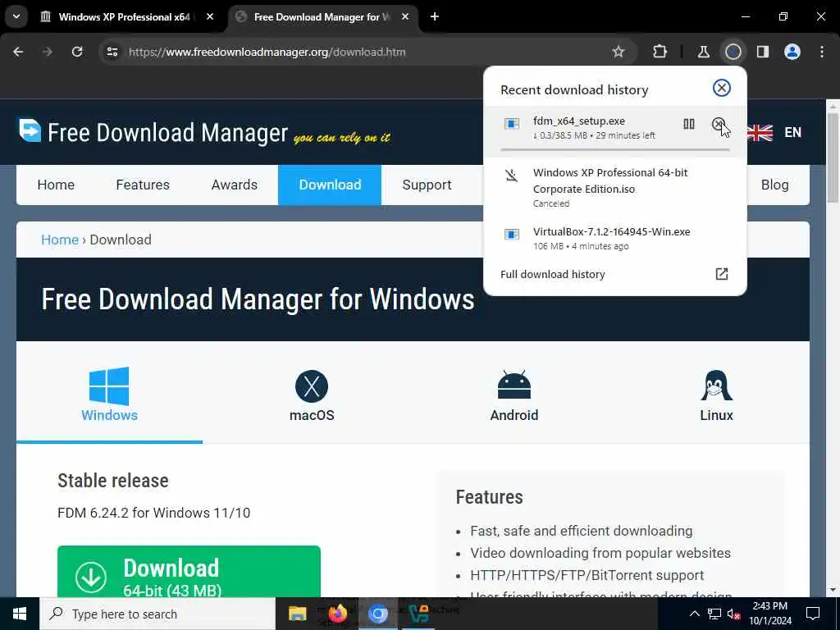Open the Features navigation item

[143, 185]
